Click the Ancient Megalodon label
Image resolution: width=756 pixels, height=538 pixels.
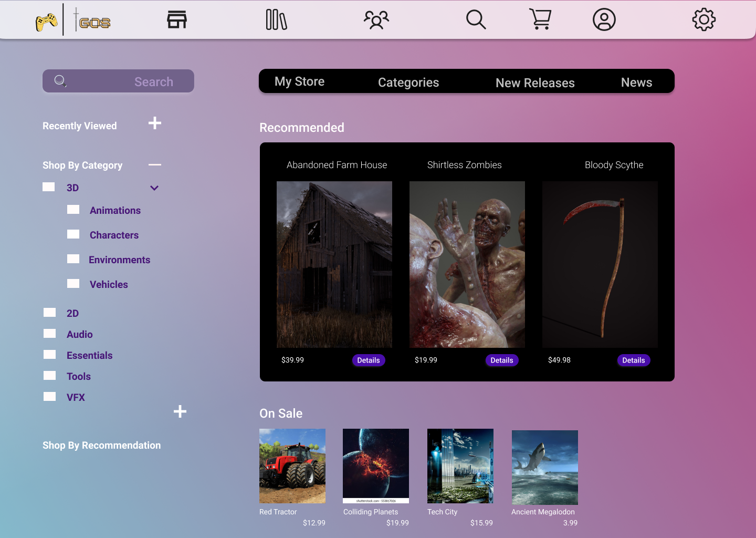[x=543, y=512]
